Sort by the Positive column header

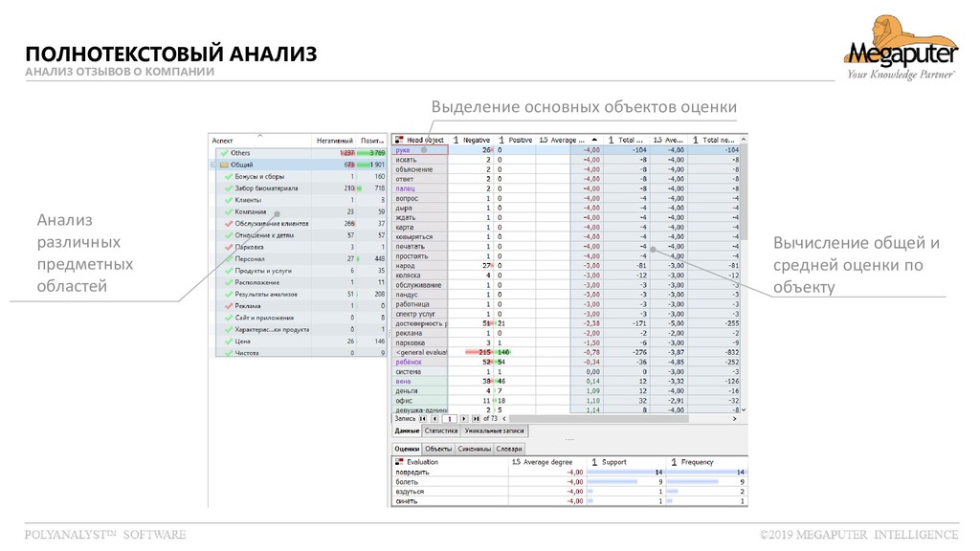[516, 140]
